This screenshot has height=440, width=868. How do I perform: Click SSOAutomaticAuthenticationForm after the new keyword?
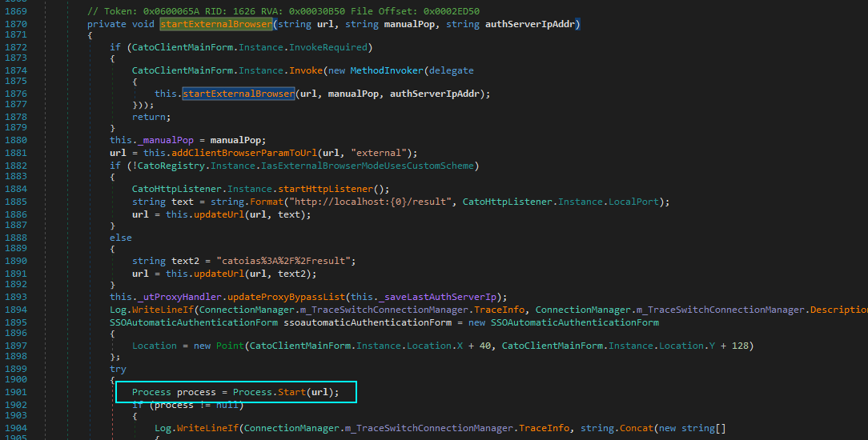[x=575, y=323]
